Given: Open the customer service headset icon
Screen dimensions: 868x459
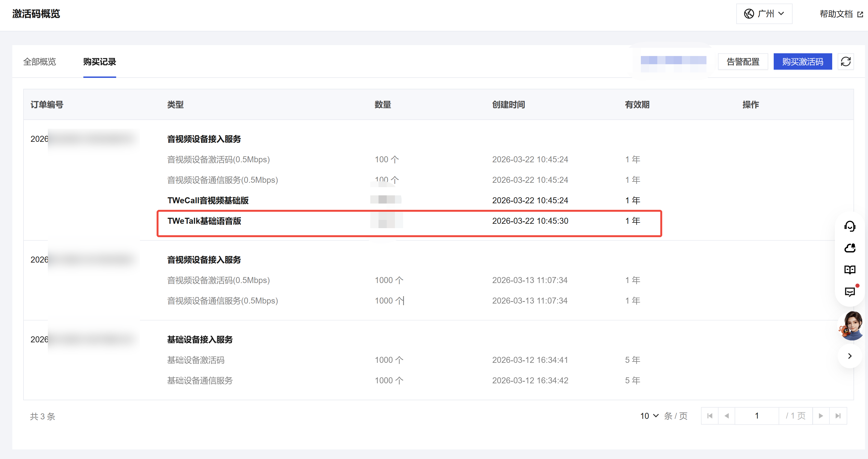Looking at the screenshot, I should pyautogui.click(x=849, y=226).
